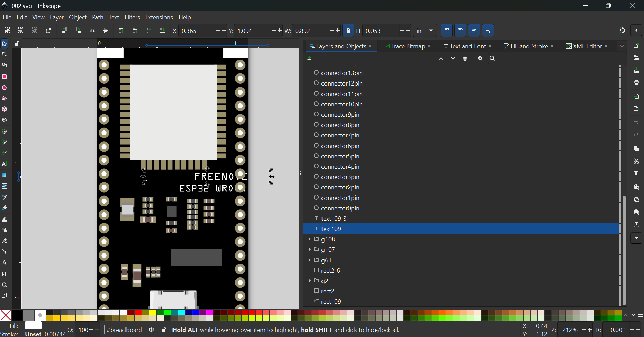Image resolution: width=644 pixels, height=337 pixels.
Task: Select the text109-3 object row
Action: pyautogui.click(x=461, y=219)
